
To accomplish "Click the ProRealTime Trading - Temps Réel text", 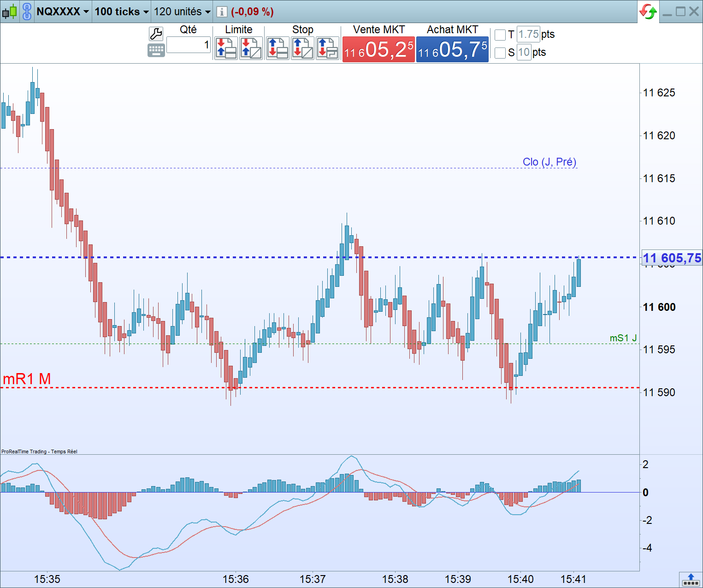I will (39, 451).
